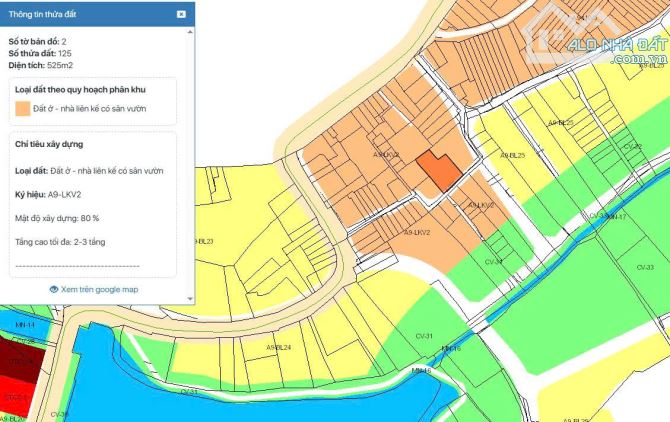Viewport: 670px width, 422px height.
Task: Click the eye icon beside google map link
Action: pos(54,289)
